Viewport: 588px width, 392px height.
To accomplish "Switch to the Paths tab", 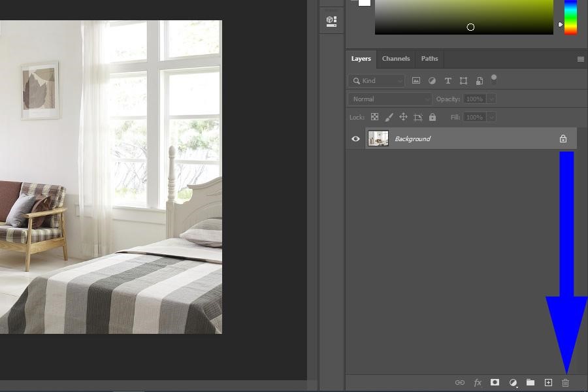I will tap(429, 59).
